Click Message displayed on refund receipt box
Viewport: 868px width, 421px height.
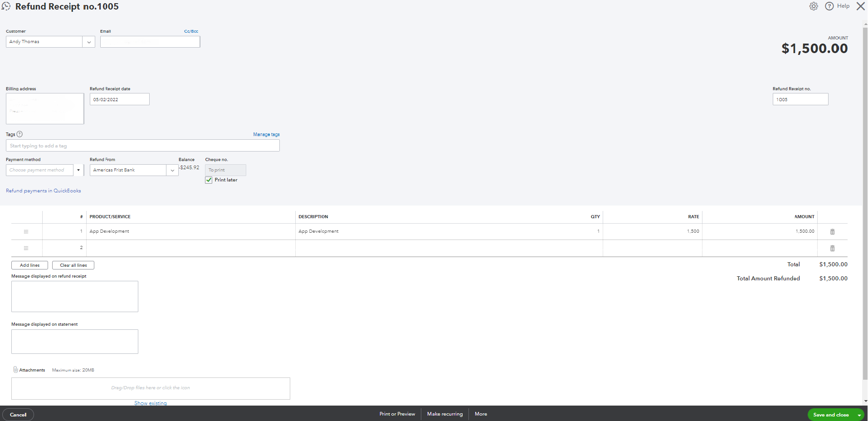tap(75, 297)
